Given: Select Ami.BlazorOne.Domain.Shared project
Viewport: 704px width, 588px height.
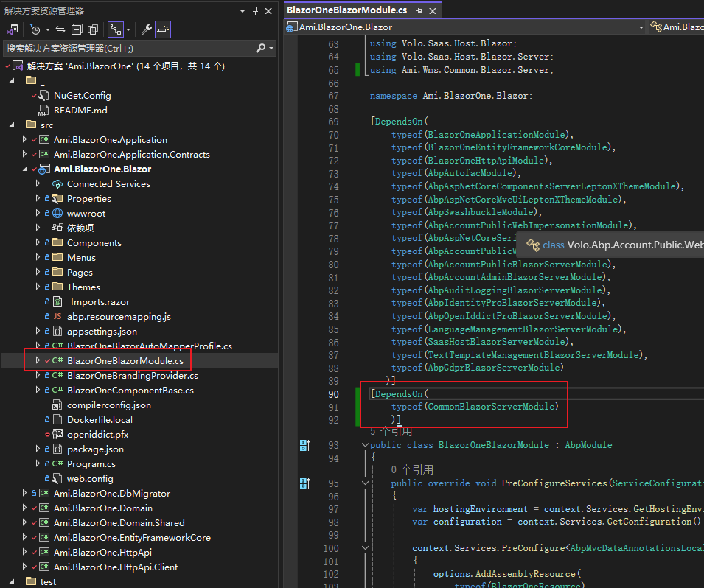Looking at the screenshot, I should click(x=119, y=523).
